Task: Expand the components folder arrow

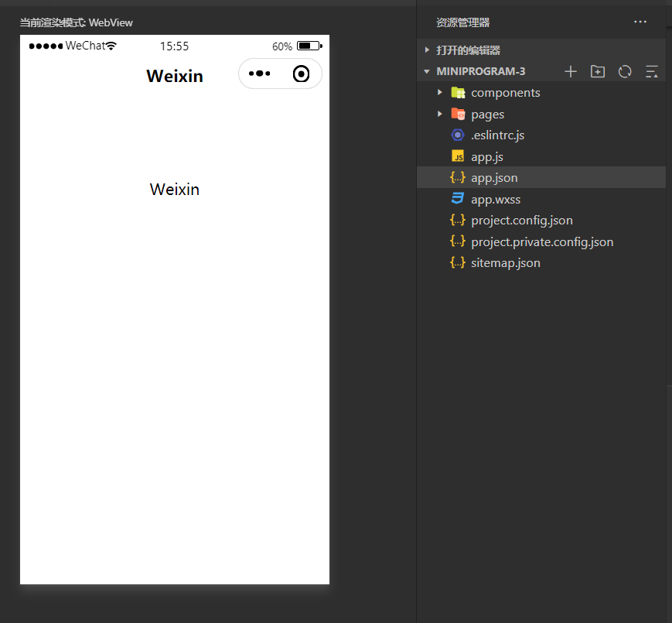Action: [439, 92]
